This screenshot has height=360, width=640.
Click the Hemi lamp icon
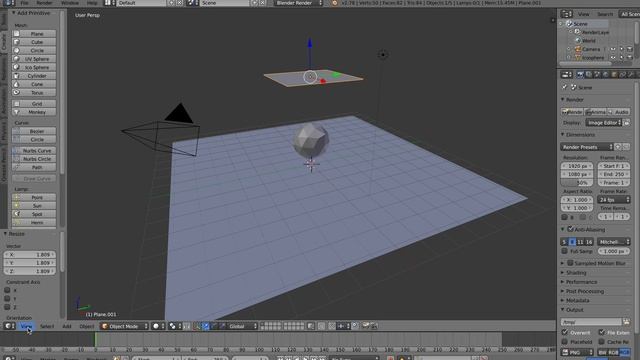pyautogui.click(x=16, y=222)
